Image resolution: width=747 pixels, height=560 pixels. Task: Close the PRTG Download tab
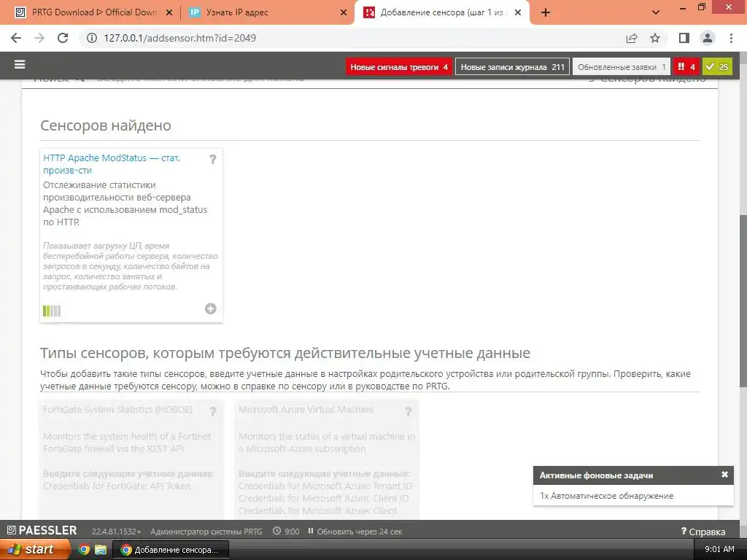coord(169,13)
